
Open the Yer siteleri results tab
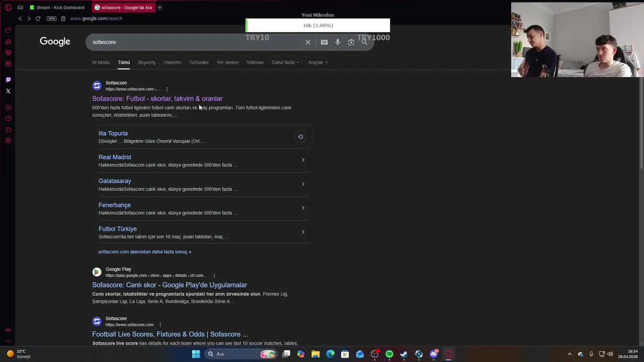227,62
